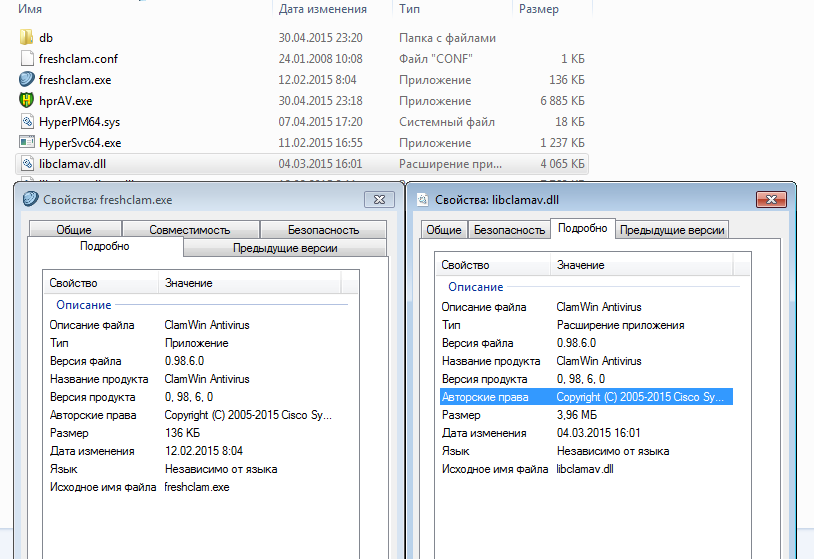Select file name hprAV.exe

65,101
